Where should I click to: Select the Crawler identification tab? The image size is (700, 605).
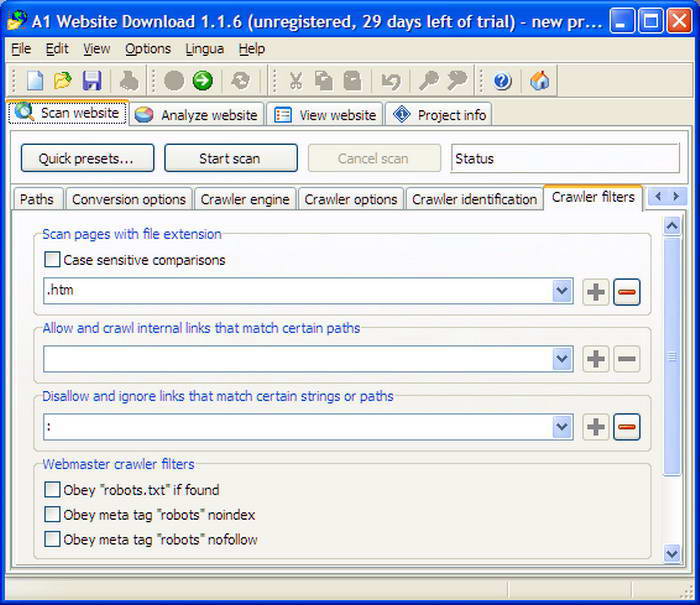475,199
